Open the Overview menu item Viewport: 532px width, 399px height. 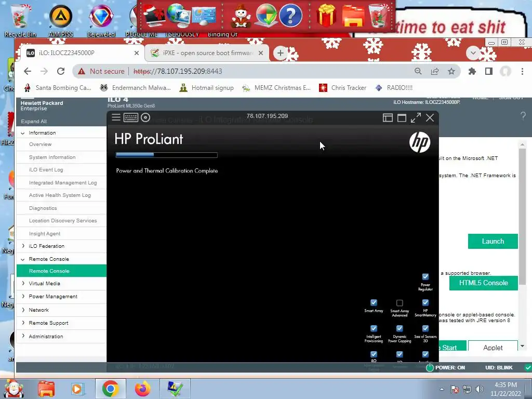tap(41, 144)
